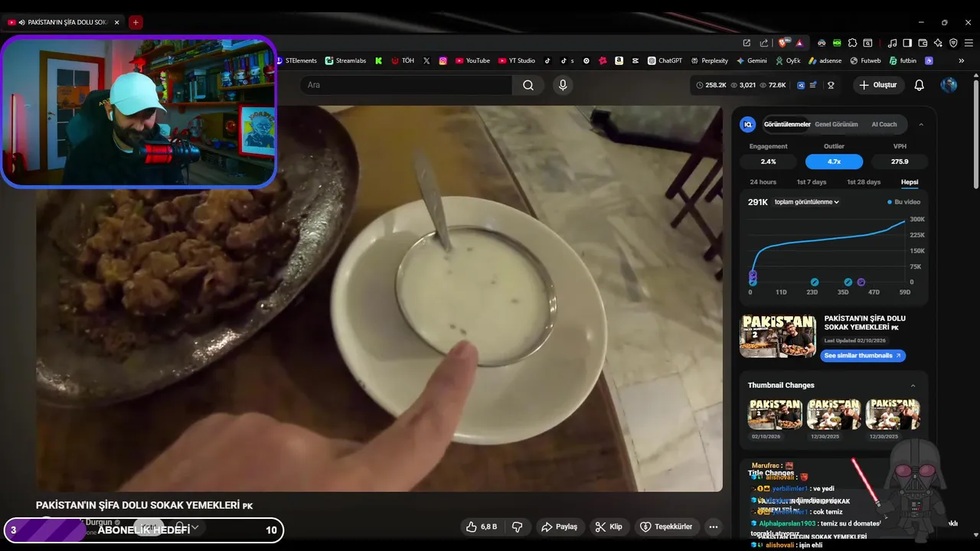This screenshot has height=551, width=980.
Task: Switch to the Genel Görünüm tab
Action: click(836, 124)
